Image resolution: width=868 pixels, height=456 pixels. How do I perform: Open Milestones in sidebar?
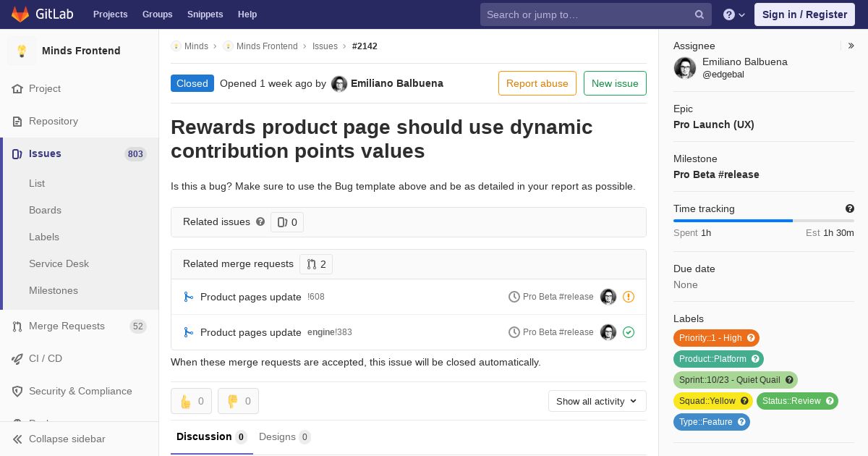pos(54,291)
